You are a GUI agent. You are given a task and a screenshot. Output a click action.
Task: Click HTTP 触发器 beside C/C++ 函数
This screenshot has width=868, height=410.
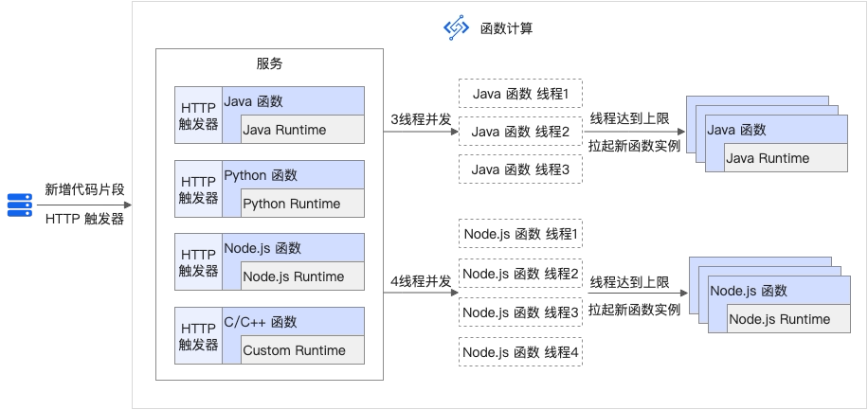point(199,335)
